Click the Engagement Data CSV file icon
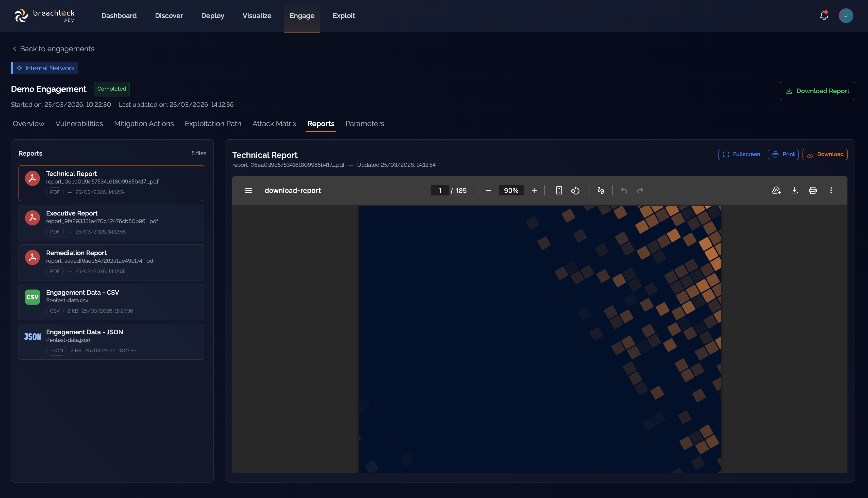868x498 pixels. 32,297
